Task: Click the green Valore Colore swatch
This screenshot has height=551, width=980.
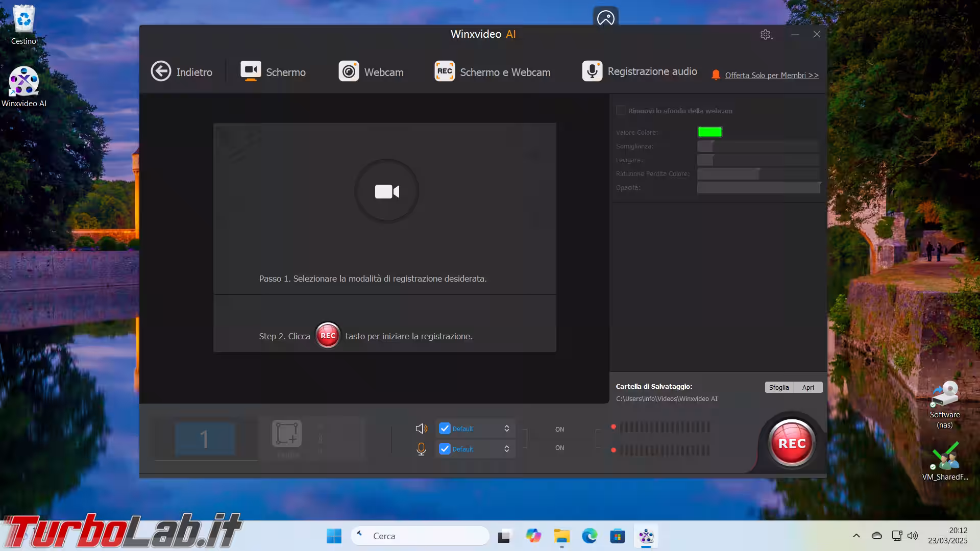Action: 709,132
